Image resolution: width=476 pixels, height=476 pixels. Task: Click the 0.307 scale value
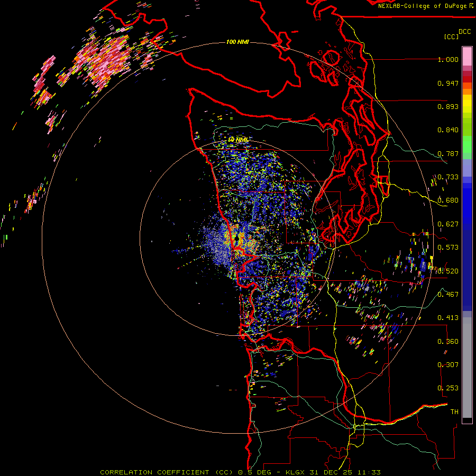click(x=448, y=364)
